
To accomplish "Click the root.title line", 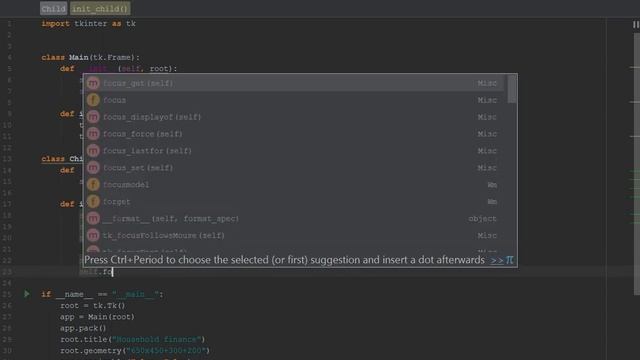I will pos(133,340).
